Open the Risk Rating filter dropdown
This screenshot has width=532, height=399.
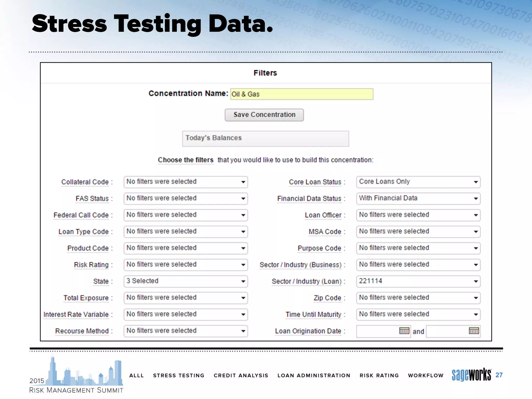point(185,265)
